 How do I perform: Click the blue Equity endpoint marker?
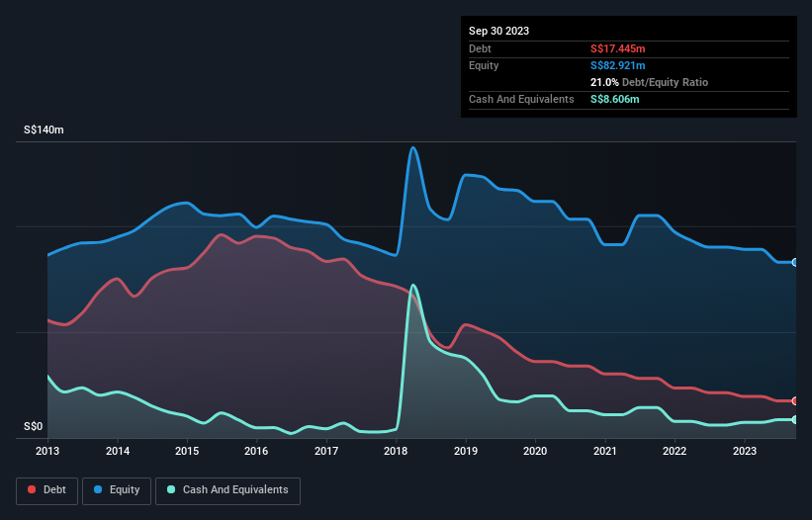795,263
